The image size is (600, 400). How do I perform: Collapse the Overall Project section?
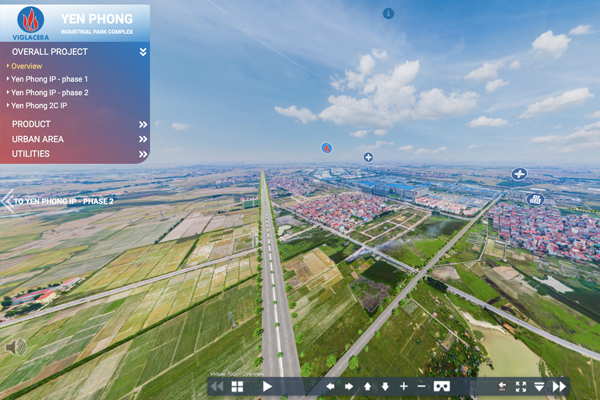(x=143, y=52)
